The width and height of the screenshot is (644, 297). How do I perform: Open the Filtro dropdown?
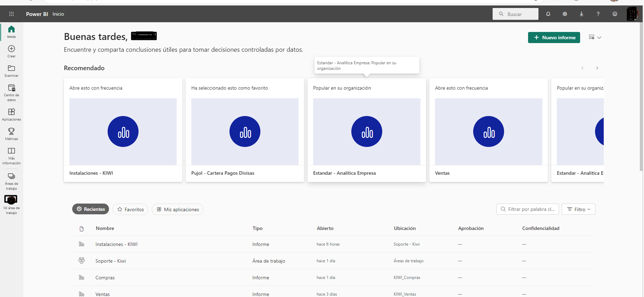tap(578, 209)
